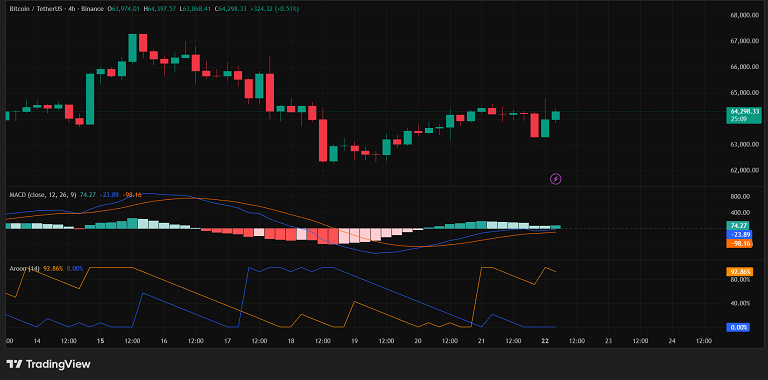Viewport: 768px width, 380px height.
Task: Click the 62,000.00 price axis label
Action: click(x=745, y=171)
